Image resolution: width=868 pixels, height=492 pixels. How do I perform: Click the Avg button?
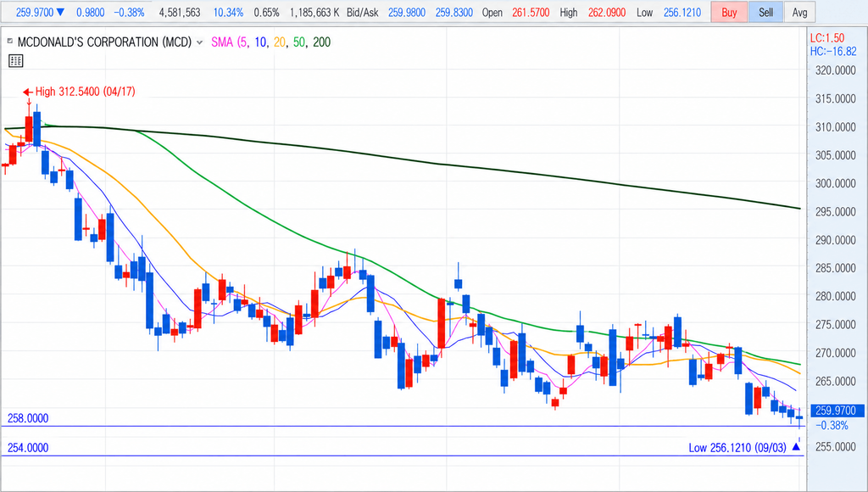pos(799,12)
